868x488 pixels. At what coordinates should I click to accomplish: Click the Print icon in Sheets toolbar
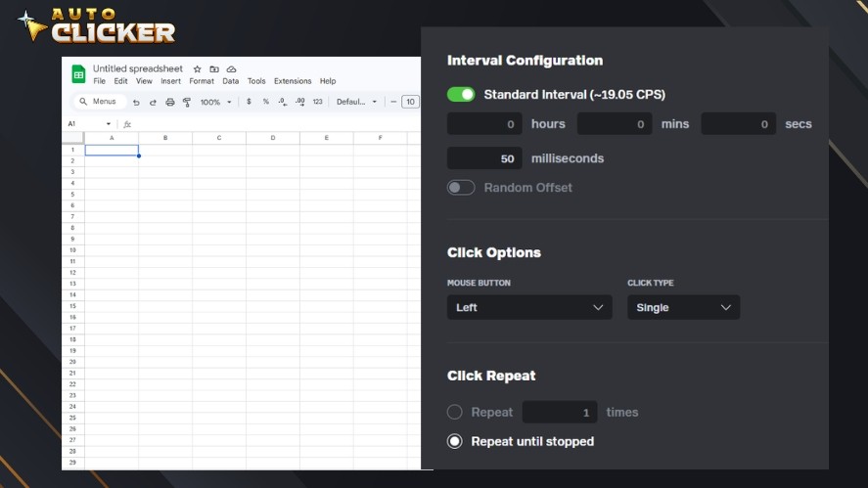(x=170, y=102)
